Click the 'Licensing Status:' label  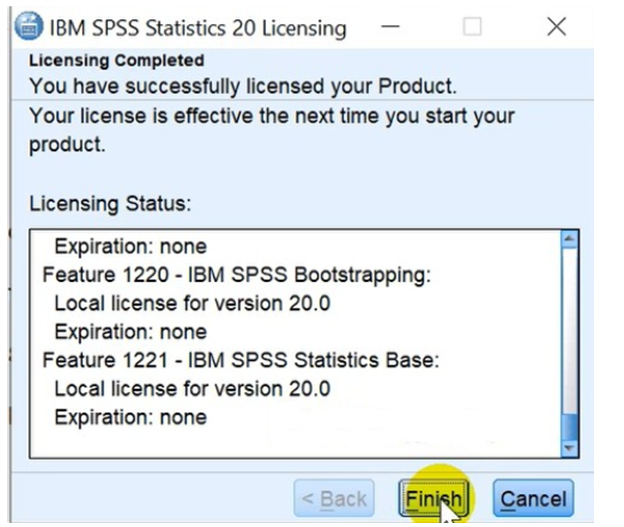click(110, 204)
